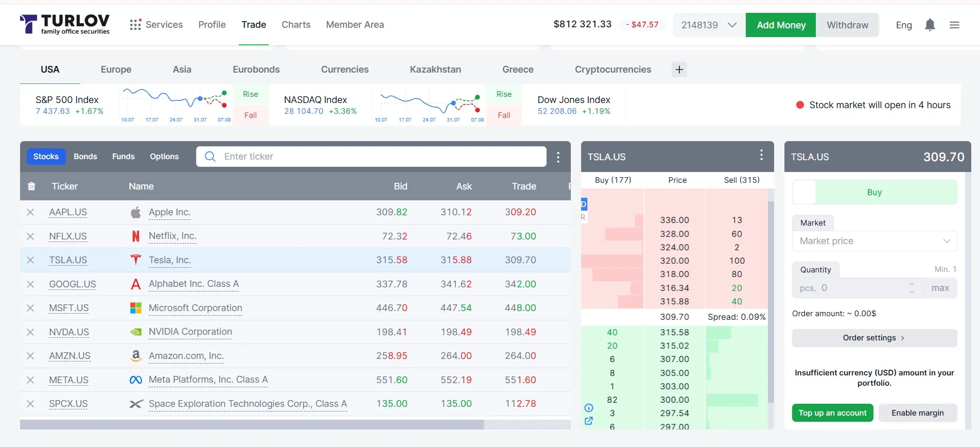Switch to Europe market tab
The height and width of the screenshot is (447, 980).
coord(116,70)
